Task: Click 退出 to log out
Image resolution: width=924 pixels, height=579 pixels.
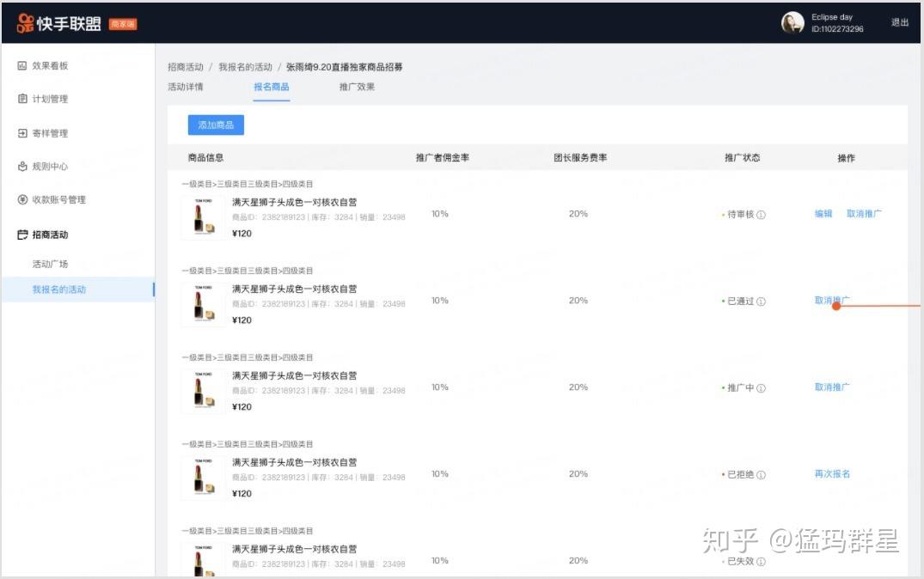Action: [x=899, y=23]
